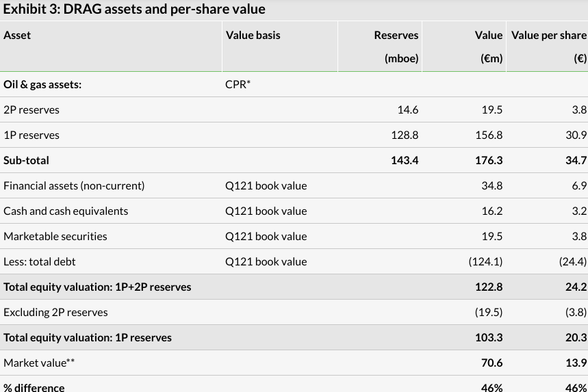Click the Value basis column header
The image size is (588, 392).
pyautogui.click(x=253, y=35)
